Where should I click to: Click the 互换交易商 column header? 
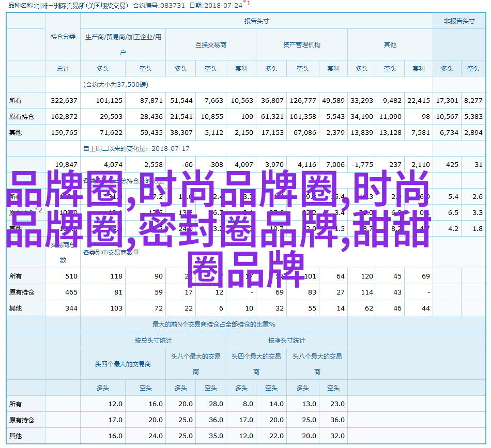pos(210,45)
